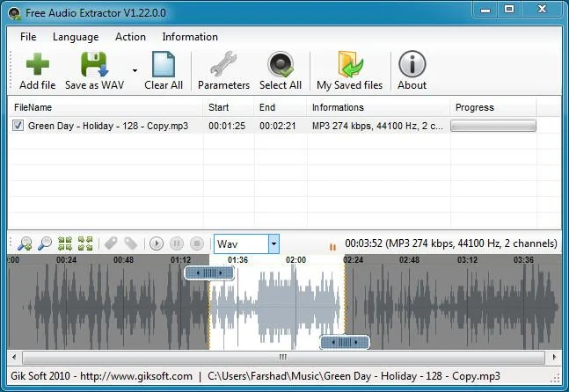
Task: Open Parameters with the wrench icon
Action: tap(223, 64)
